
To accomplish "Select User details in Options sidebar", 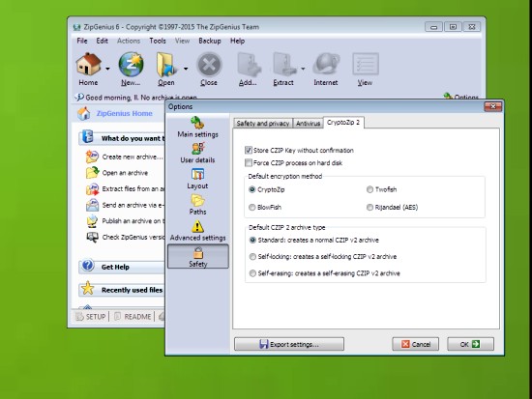I will (197, 154).
